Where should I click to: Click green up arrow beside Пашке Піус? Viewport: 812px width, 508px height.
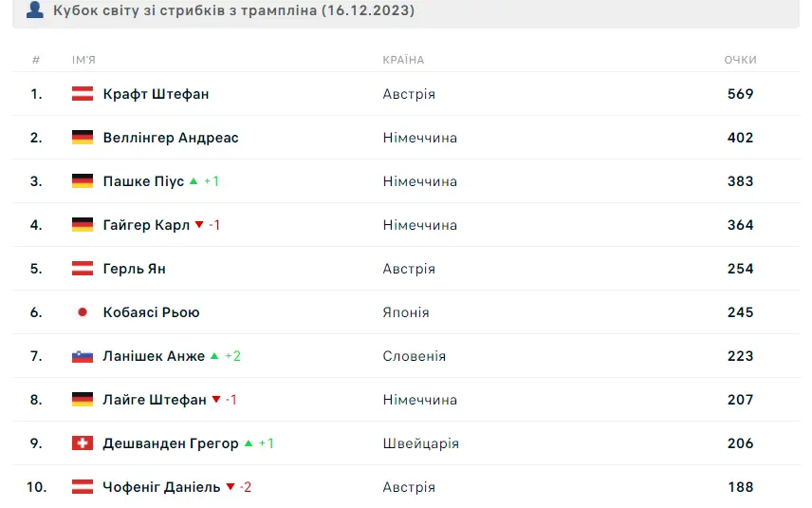[194, 181]
